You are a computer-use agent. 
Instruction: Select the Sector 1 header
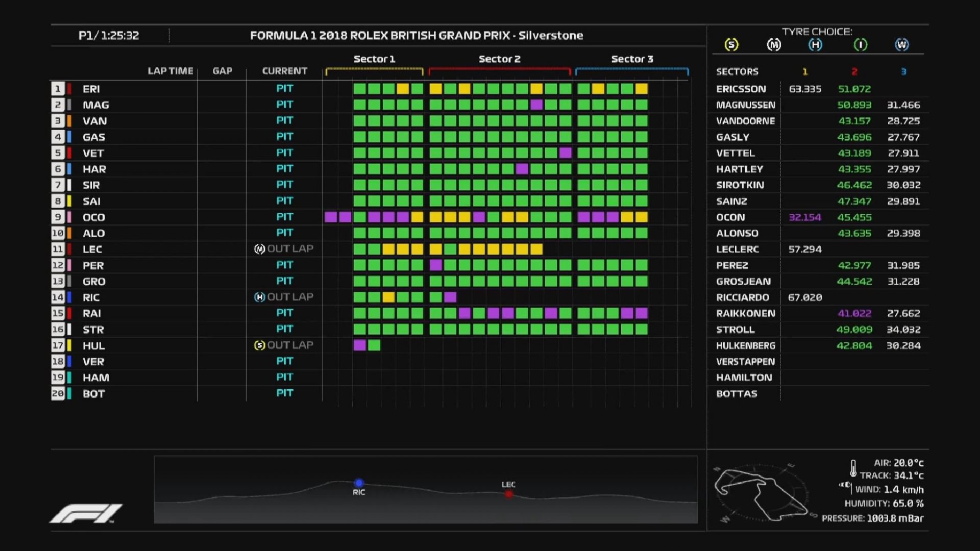pos(374,59)
